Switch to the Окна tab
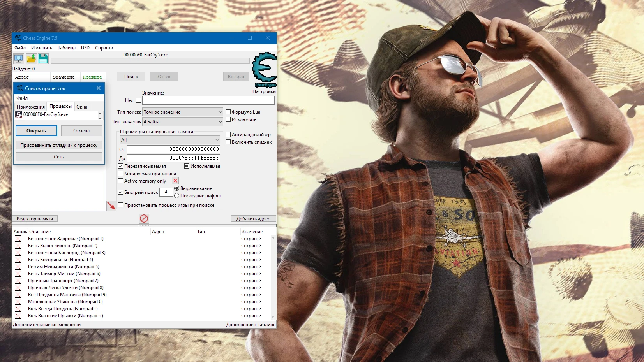Screen dimensions: 644x362 point(82,106)
